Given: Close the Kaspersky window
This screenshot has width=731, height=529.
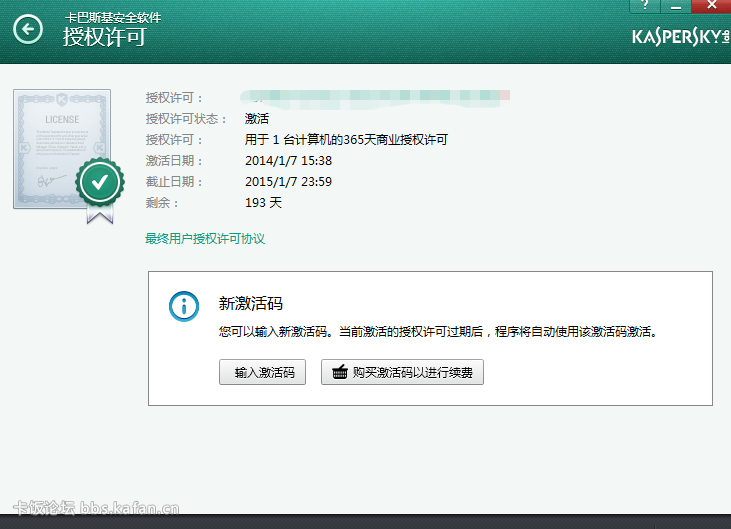Looking at the screenshot, I should tap(711, 6).
